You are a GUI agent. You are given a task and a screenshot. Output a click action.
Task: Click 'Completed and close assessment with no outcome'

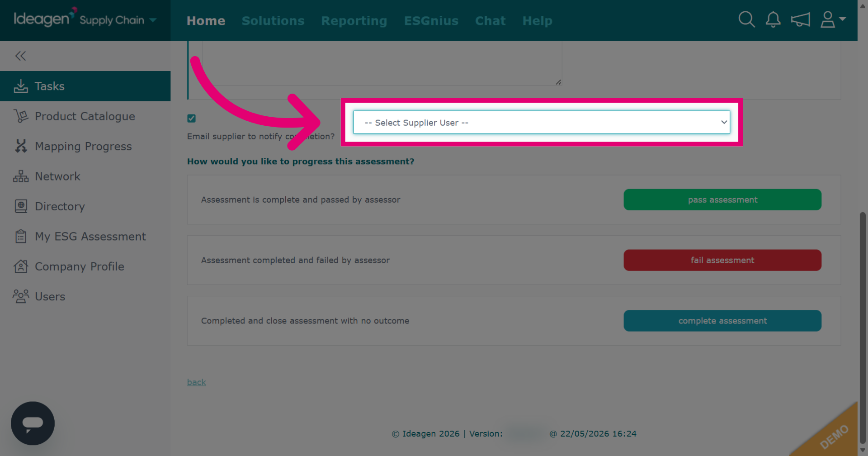(305, 321)
